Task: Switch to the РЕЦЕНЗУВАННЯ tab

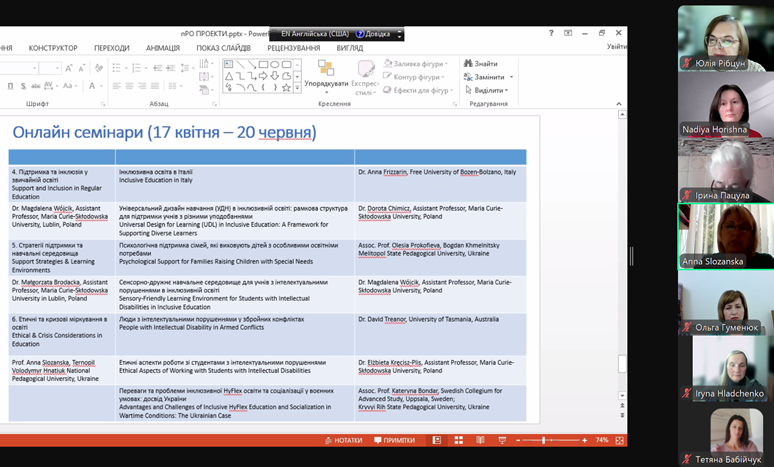Action: 294,48
